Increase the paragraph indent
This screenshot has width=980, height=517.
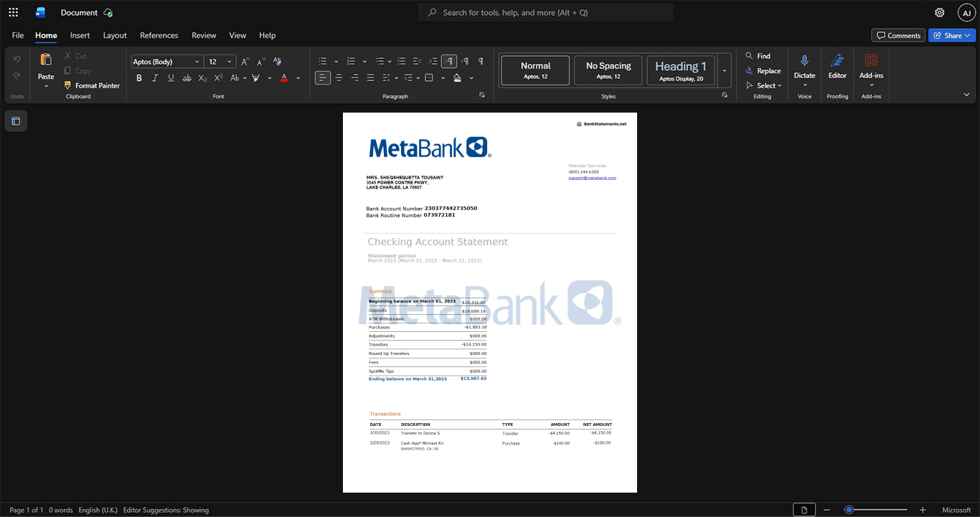(x=433, y=62)
